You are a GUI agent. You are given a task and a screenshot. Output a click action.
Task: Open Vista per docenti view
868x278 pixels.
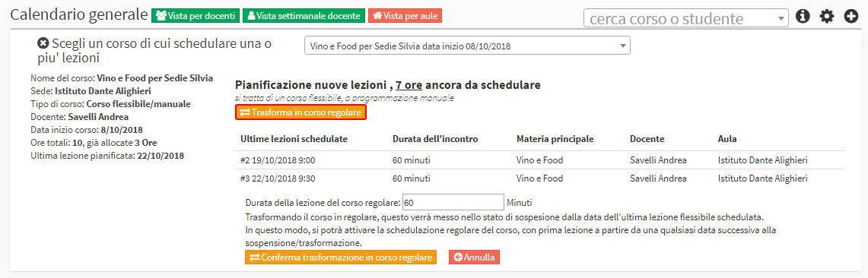coord(196,15)
